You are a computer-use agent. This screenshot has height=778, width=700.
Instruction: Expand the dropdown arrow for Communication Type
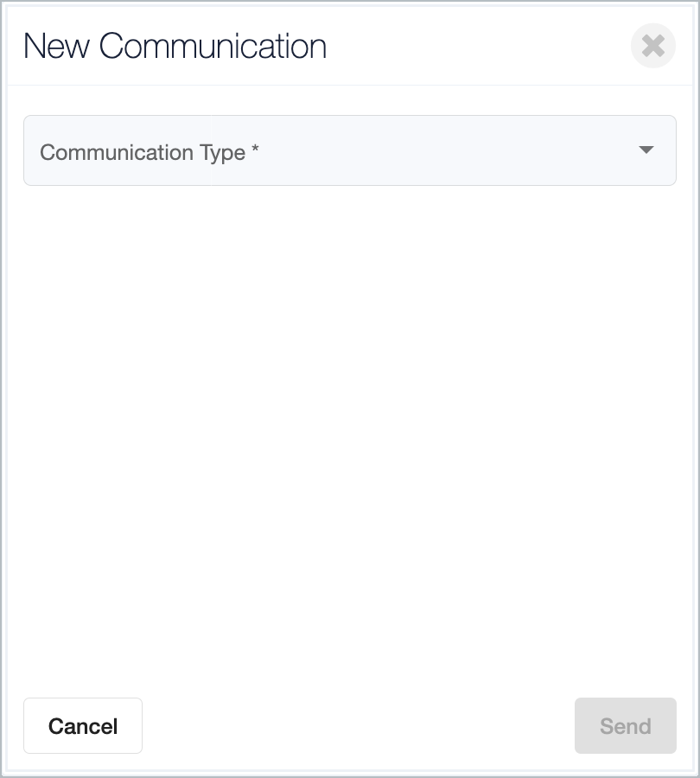(x=646, y=150)
